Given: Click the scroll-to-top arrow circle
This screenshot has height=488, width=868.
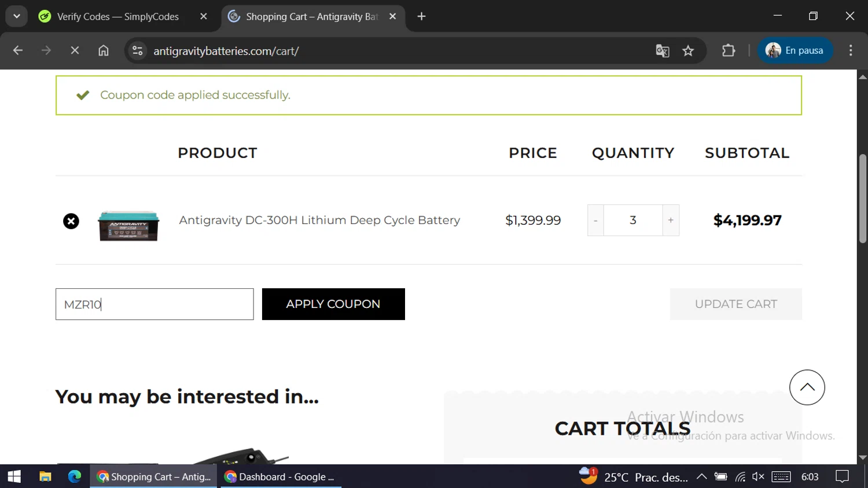Looking at the screenshot, I should 807,387.
